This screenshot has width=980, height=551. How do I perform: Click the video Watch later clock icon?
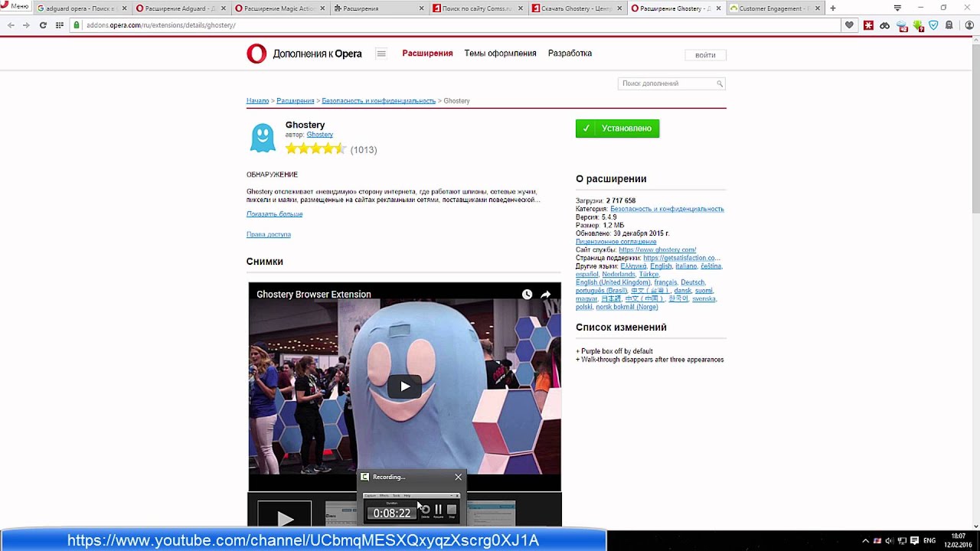coord(527,295)
